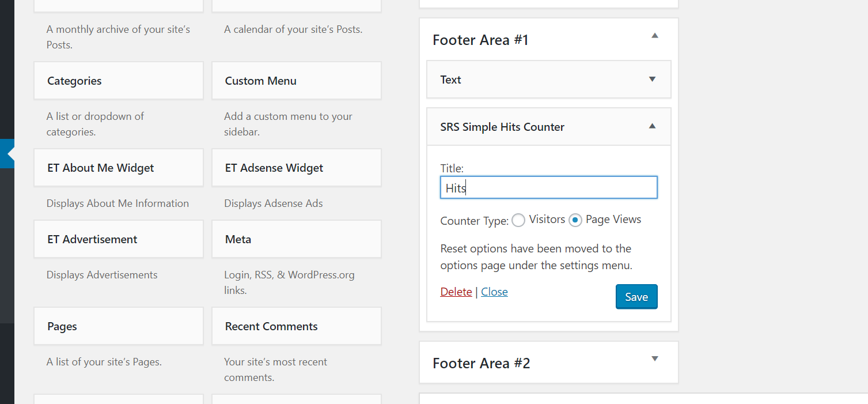Click the 'Footer Area #2' heading
Image resolution: width=868 pixels, height=404 pixels.
(481, 363)
